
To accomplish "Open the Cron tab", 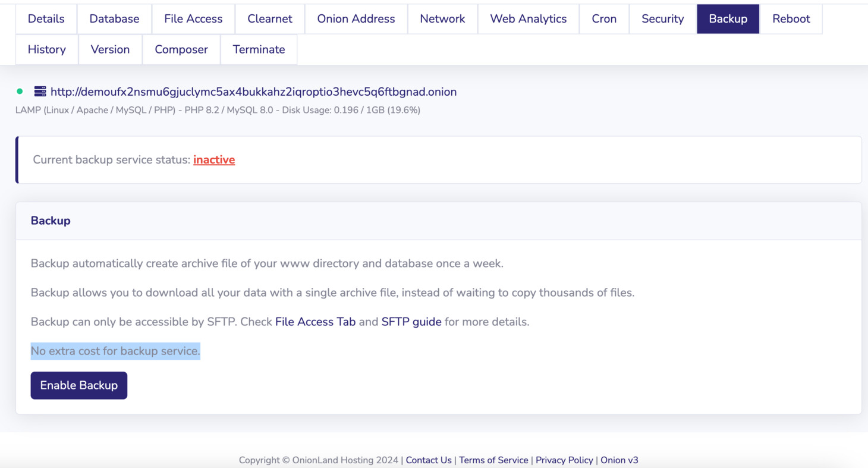I will point(604,19).
